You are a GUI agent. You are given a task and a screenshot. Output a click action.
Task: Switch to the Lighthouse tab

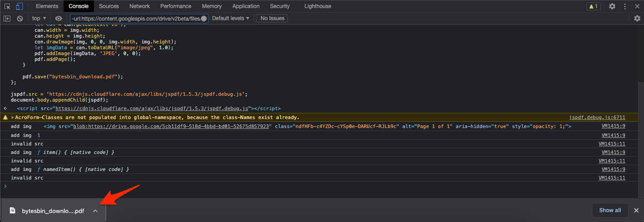pyautogui.click(x=318, y=6)
